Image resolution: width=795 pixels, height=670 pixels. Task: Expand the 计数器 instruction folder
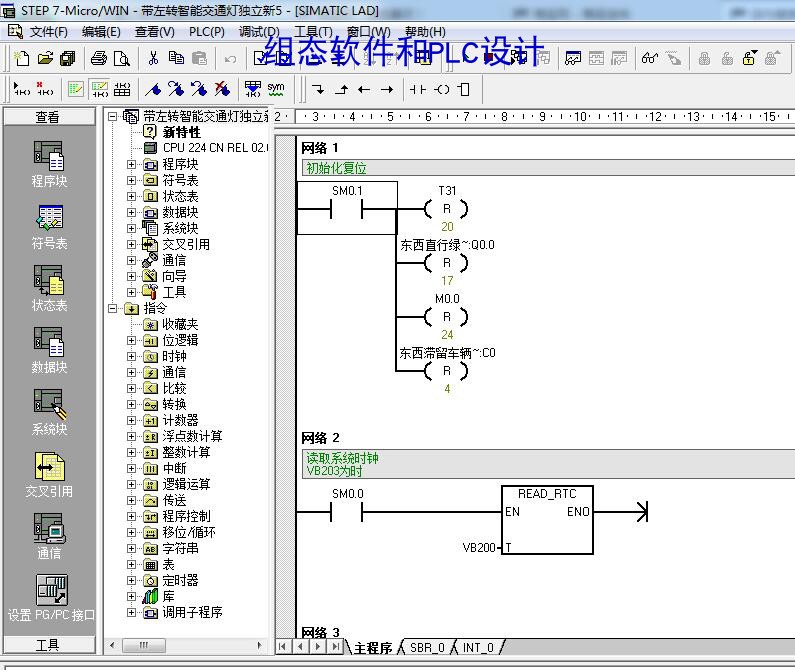tap(131, 420)
